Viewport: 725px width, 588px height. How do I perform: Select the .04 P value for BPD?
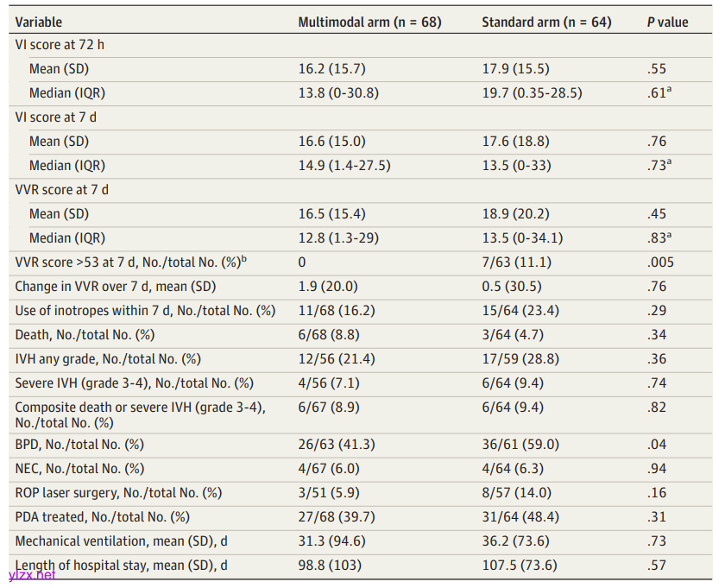(658, 445)
